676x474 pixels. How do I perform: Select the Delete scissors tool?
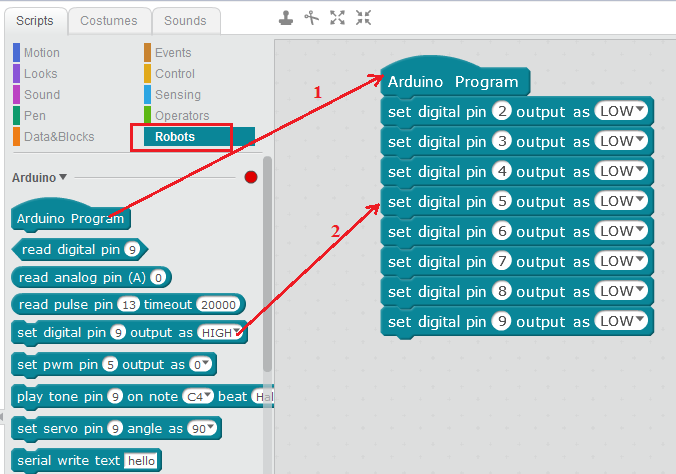(311, 18)
